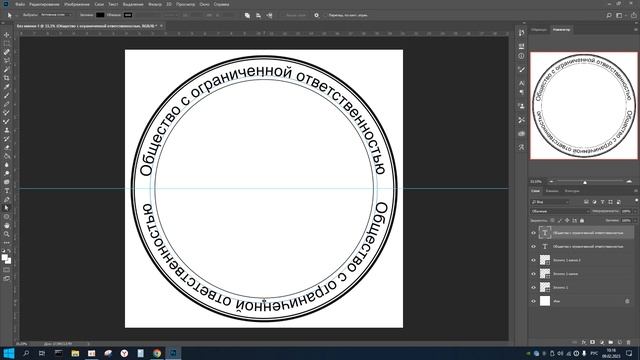This screenshot has width=640, height=360.
Task: Open the Файл menu
Action: (x=20, y=4)
